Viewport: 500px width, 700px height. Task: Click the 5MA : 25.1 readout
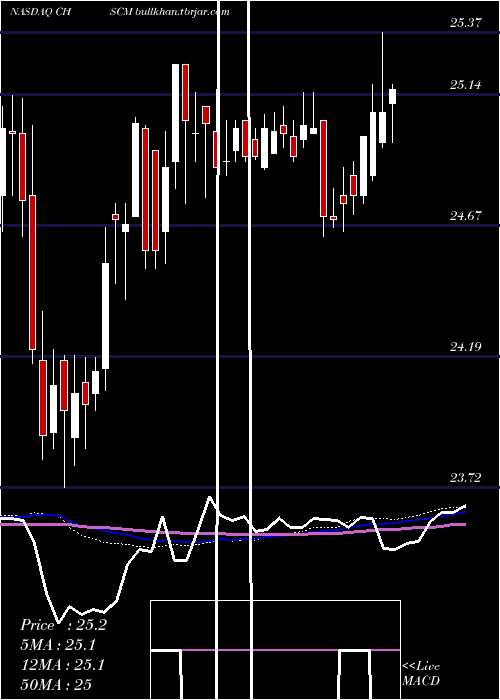point(58,645)
